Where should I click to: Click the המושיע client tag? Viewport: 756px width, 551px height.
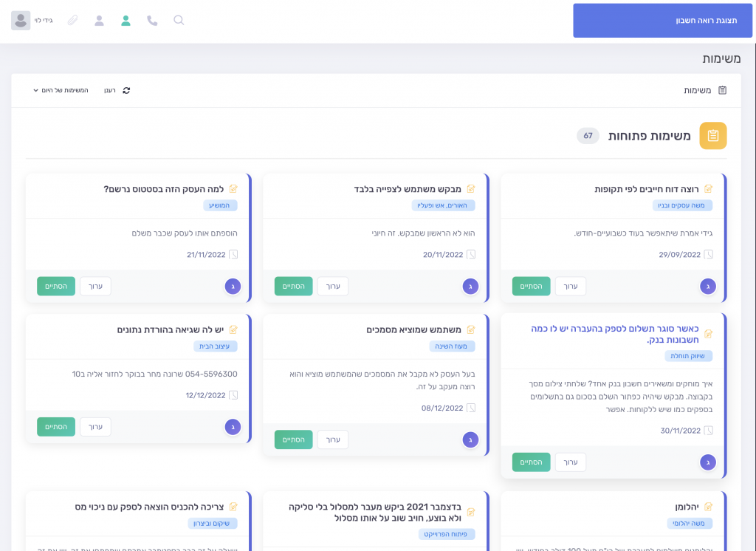[220, 205]
